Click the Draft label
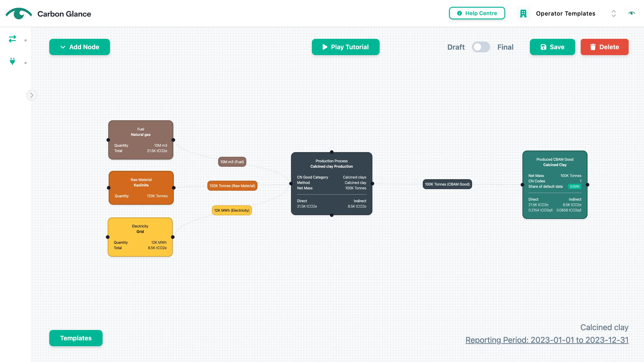Image resolution: width=644 pixels, height=362 pixels. coord(456,47)
